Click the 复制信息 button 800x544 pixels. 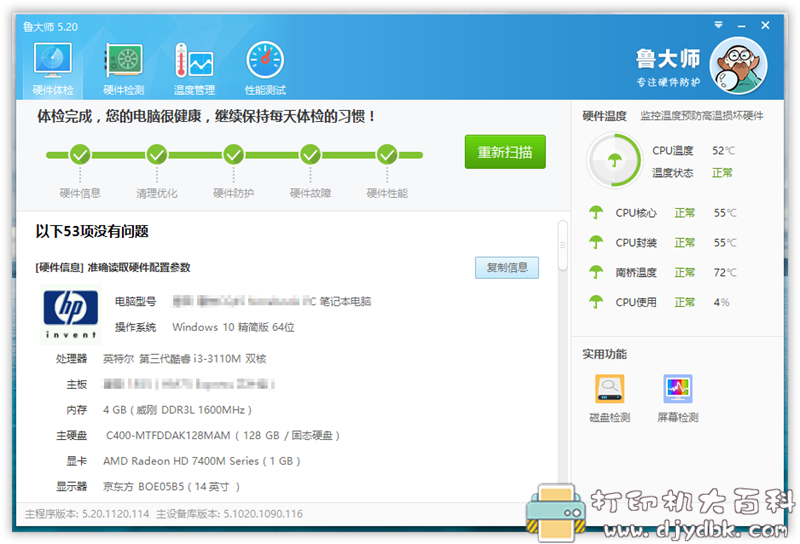click(x=507, y=267)
